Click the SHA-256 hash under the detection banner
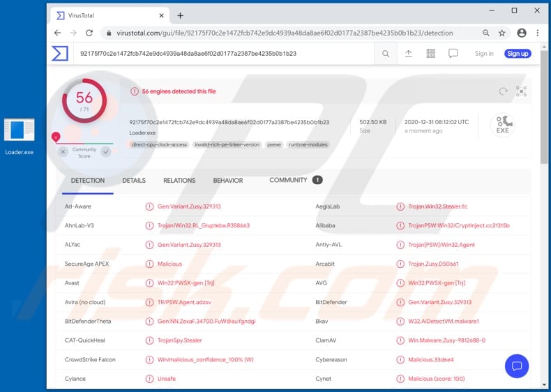The height and width of the screenshot is (392, 551). click(x=229, y=122)
